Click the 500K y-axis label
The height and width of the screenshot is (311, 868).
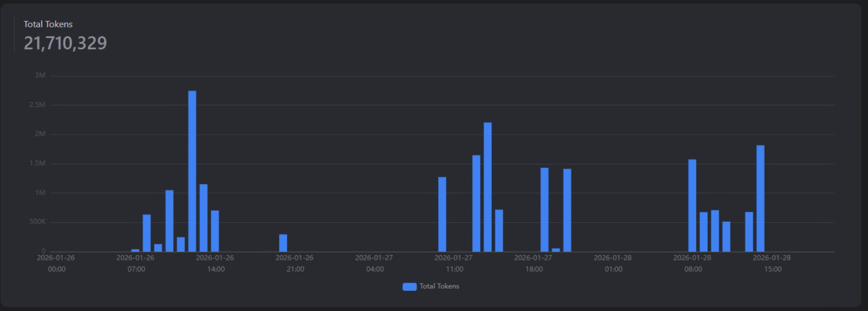37,222
